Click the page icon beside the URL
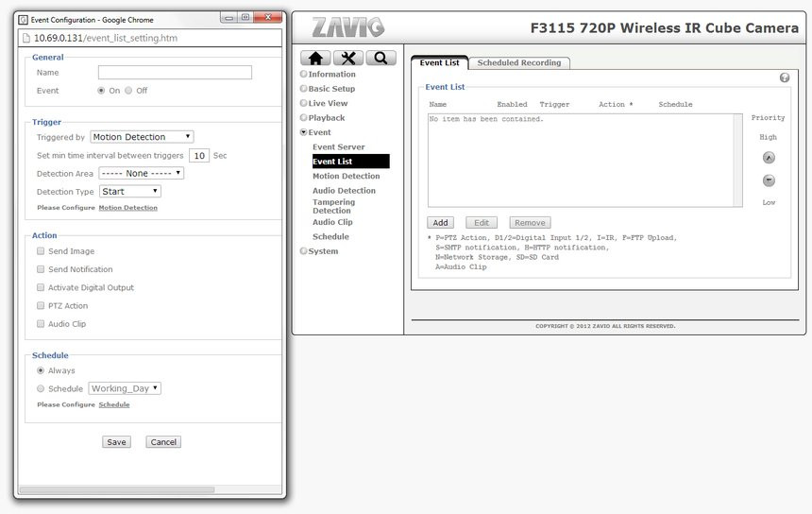The image size is (812, 514). pyautogui.click(x=26, y=38)
